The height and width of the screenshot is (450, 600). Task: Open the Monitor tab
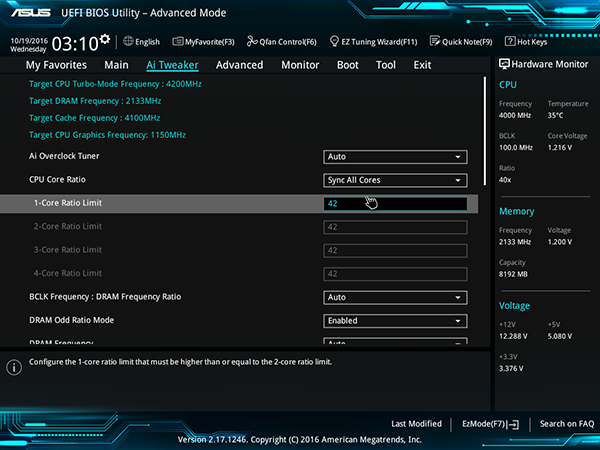coord(300,65)
